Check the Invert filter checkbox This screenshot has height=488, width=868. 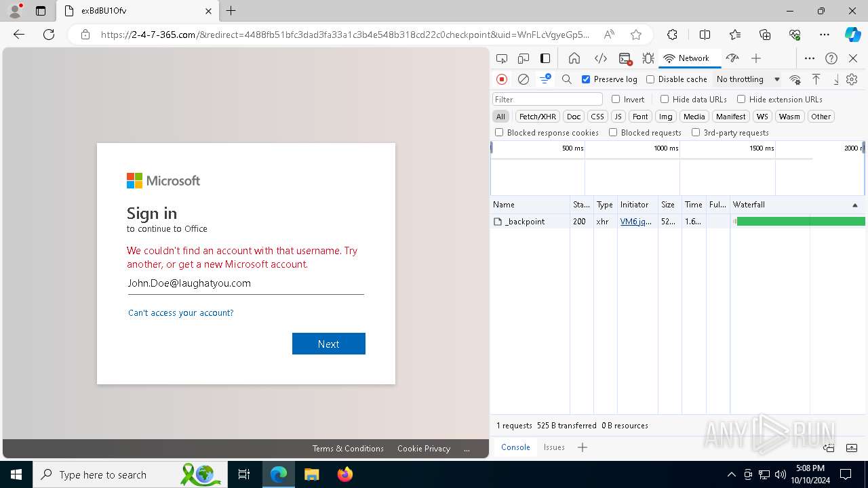pyautogui.click(x=616, y=99)
